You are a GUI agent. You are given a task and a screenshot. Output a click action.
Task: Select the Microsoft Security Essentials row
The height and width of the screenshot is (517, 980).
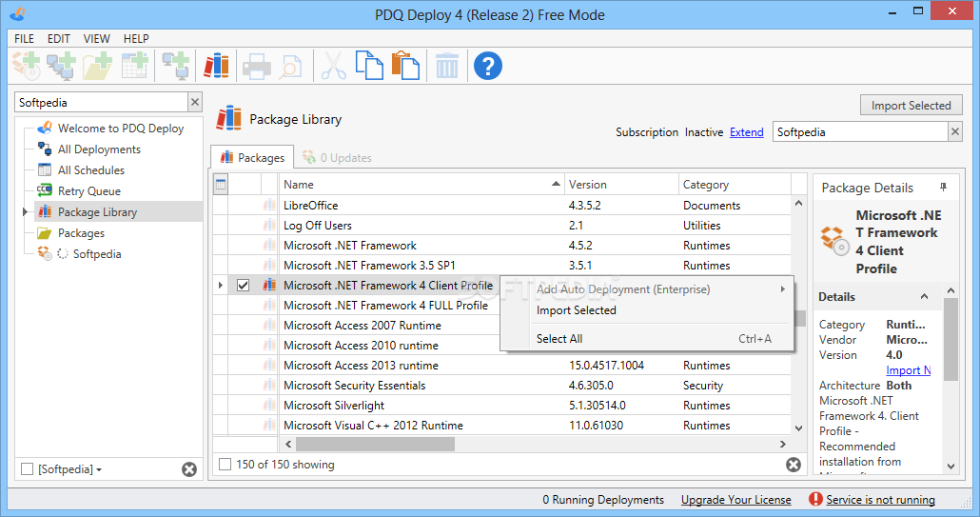point(501,385)
